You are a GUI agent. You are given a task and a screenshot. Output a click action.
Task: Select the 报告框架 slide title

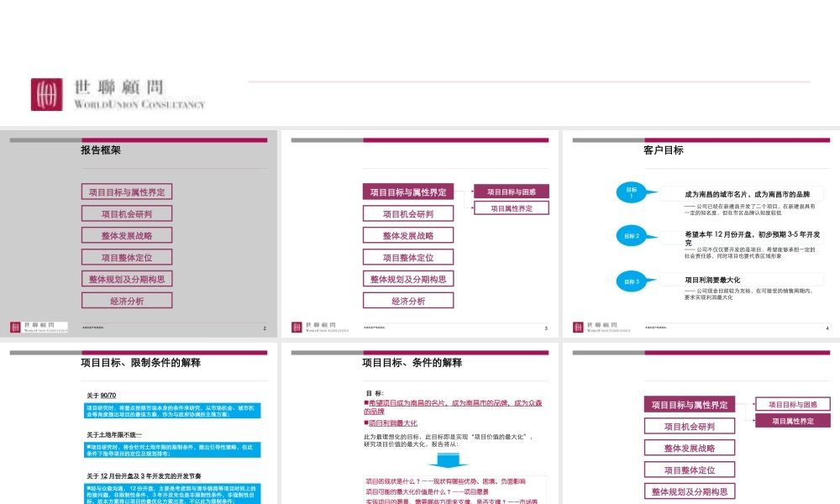tap(101, 150)
